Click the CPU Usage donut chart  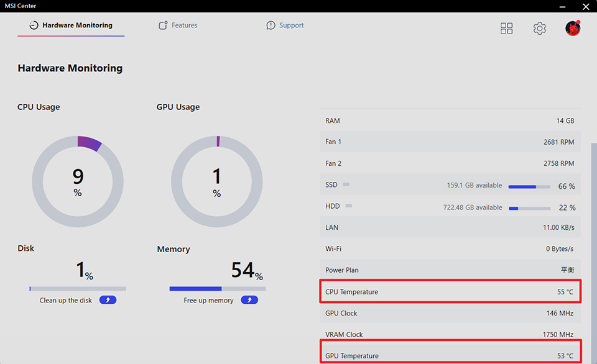pyautogui.click(x=78, y=181)
